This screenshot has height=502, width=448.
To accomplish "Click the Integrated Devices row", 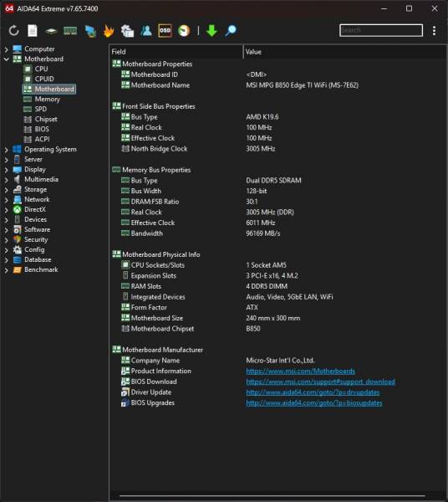I will (277, 297).
